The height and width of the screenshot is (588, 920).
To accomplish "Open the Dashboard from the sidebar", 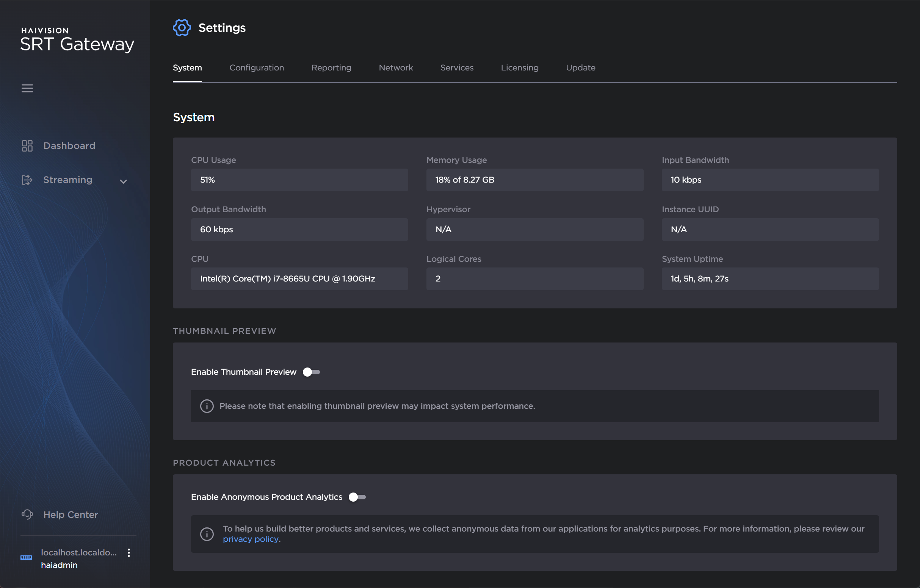I will click(69, 145).
